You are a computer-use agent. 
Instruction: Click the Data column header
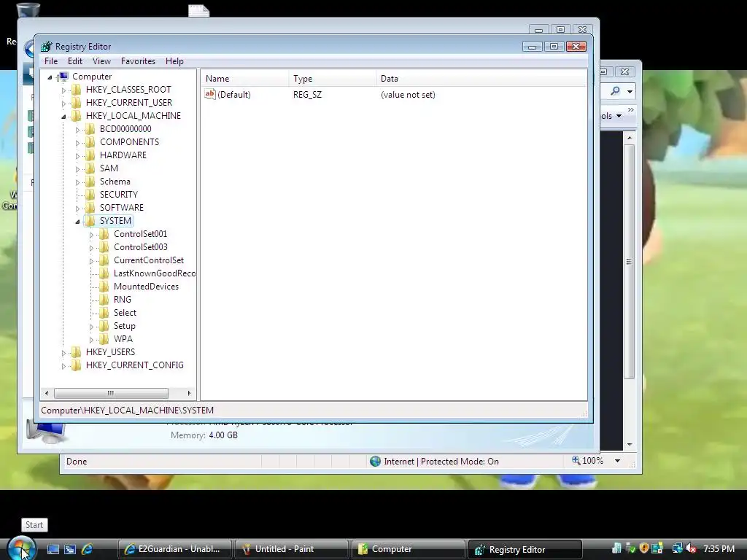[481, 79]
